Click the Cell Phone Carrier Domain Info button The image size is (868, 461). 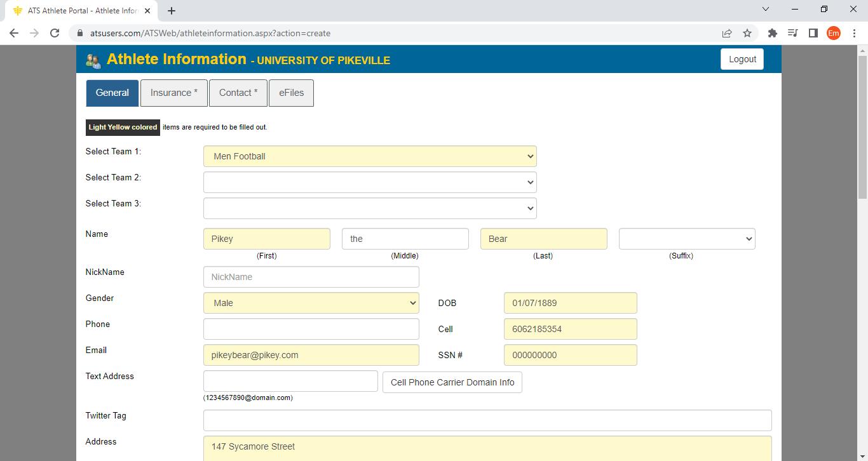pyautogui.click(x=452, y=382)
